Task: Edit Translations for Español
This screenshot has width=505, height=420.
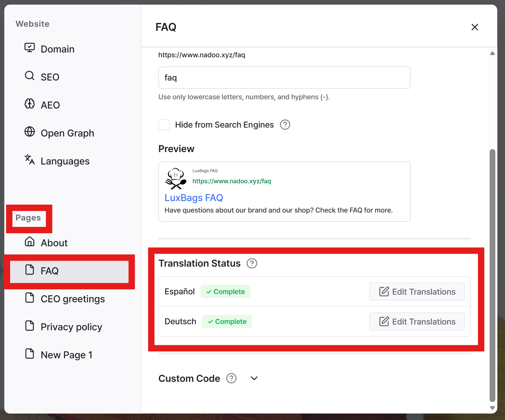Action: tap(417, 291)
